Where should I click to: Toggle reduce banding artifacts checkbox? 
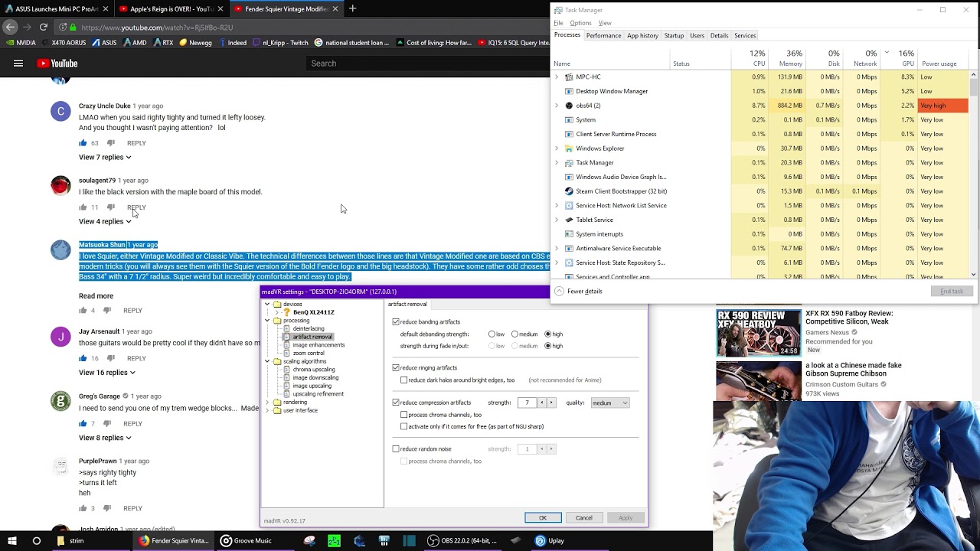pos(396,322)
